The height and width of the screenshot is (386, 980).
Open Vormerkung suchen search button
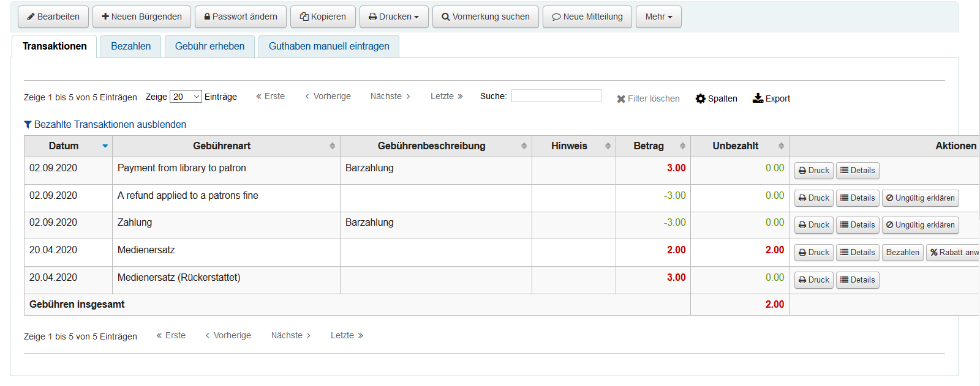pos(486,17)
